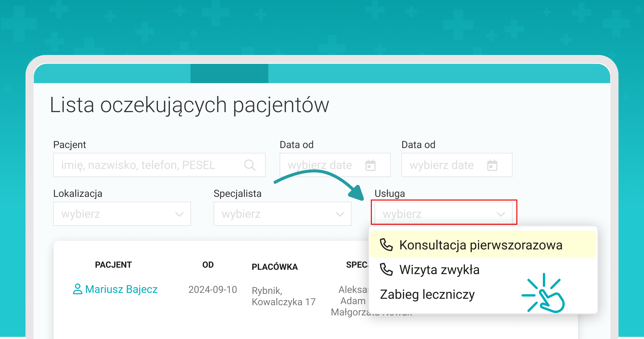Viewport: 644px width, 339px height.
Task: Click the chevron arrow in Lokalizacja field
Action: [x=179, y=214]
